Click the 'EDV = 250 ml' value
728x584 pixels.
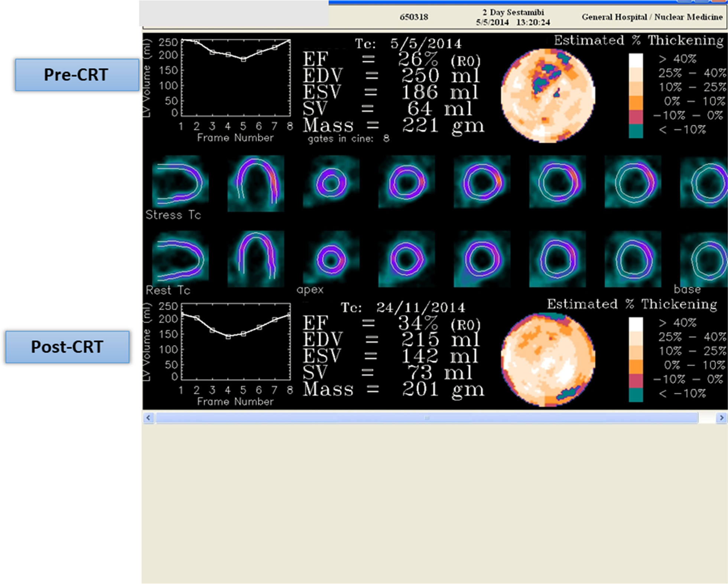391,76
